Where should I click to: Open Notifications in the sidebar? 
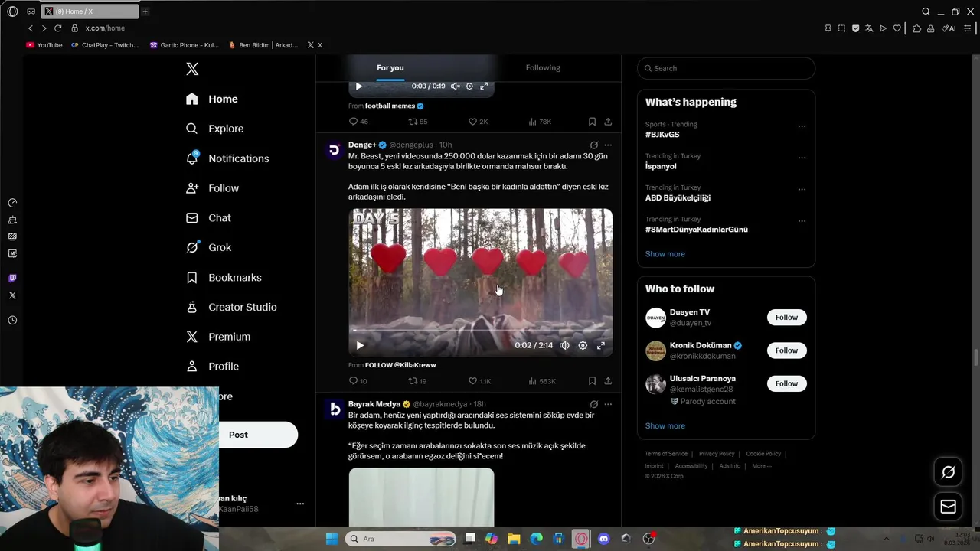227,158
